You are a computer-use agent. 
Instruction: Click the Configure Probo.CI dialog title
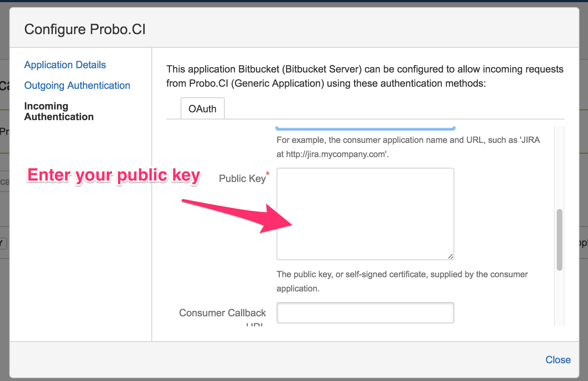85,29
